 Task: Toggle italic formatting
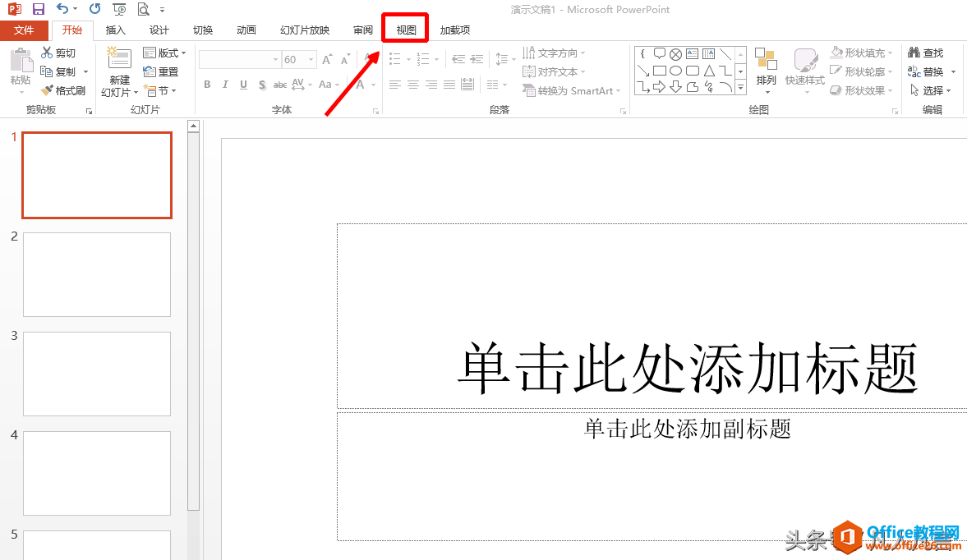click(x=225, y=85)
